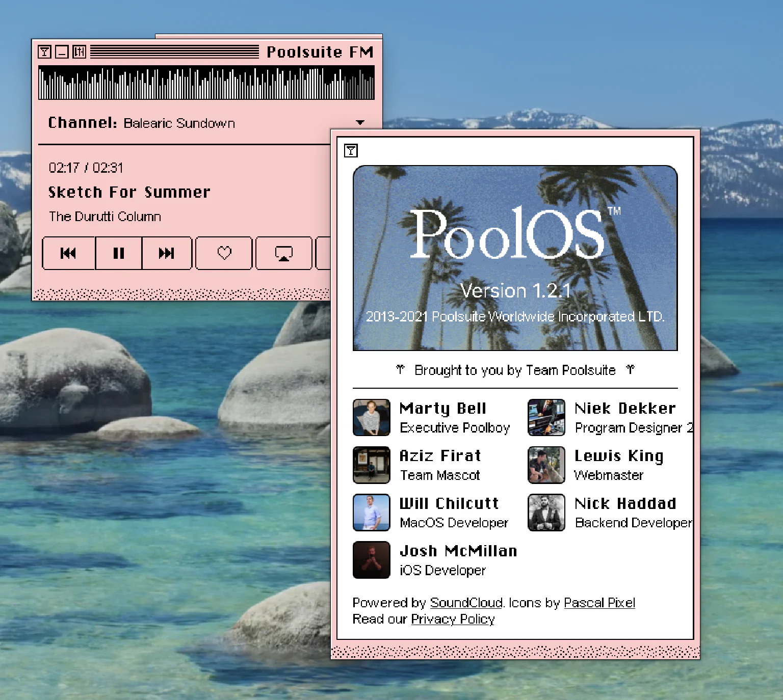Click Will Chilcutt's profile photo

[372, 513]
